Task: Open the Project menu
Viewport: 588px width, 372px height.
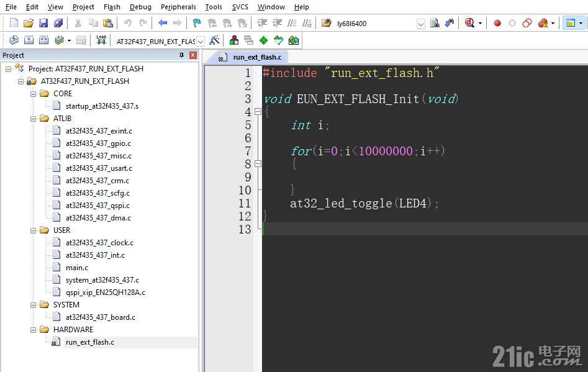Action: tap(83, 7)
